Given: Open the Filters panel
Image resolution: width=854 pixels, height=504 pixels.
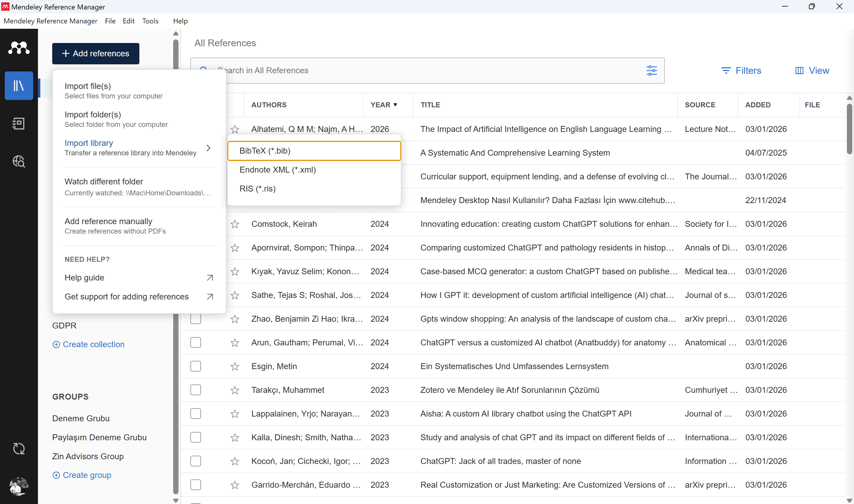Looking at the screenshot, I should pyautogui.click(x=741, y=71).
